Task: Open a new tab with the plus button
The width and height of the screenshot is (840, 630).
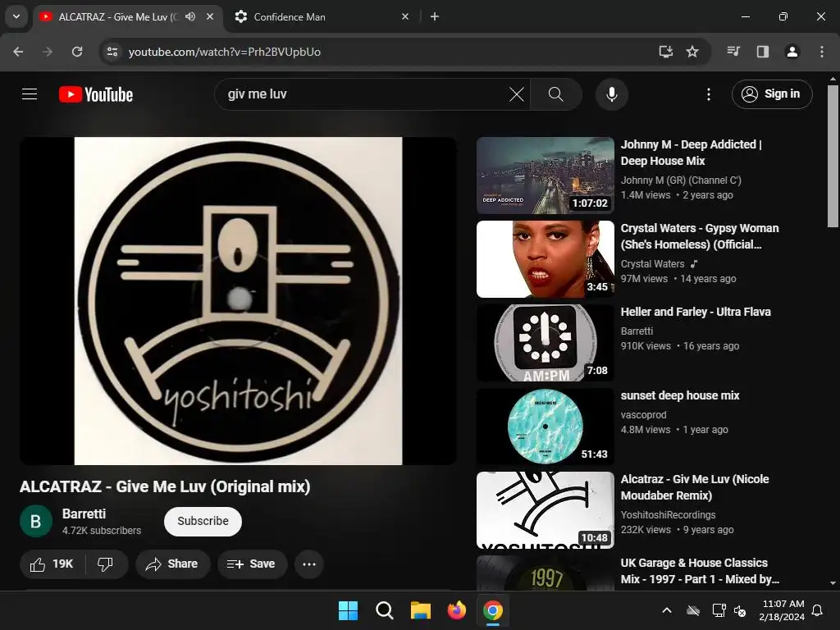Action: point(435,16)
